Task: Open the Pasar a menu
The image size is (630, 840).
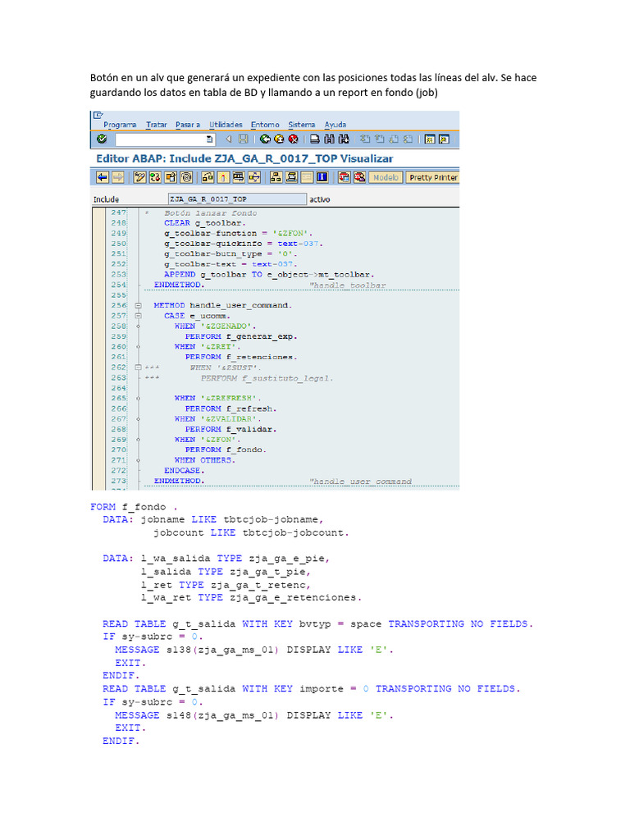Action: [188, 125]
